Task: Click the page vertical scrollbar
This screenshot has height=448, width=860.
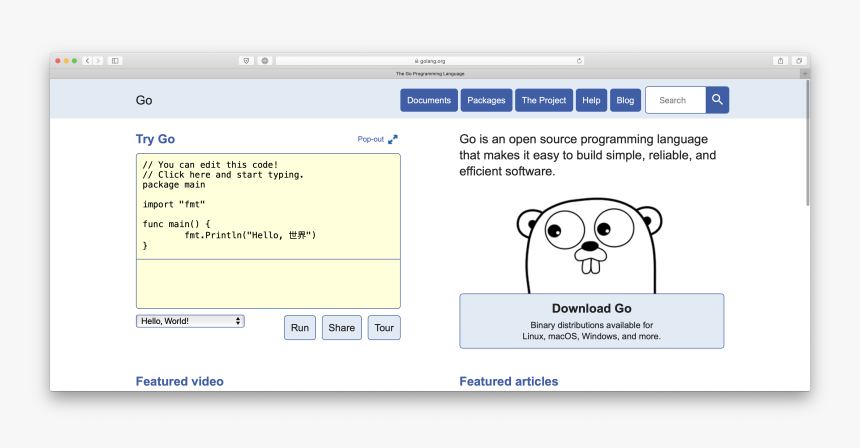Action: [x=807, y=143]
